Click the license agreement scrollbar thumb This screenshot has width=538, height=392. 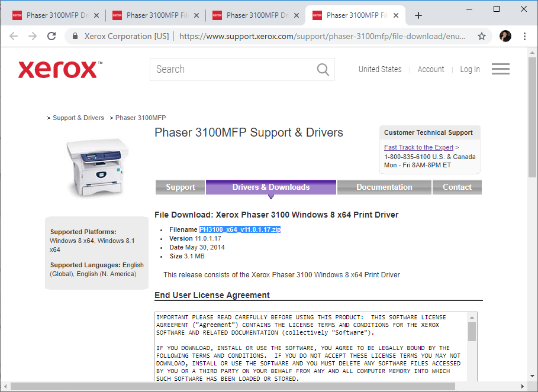472,331
